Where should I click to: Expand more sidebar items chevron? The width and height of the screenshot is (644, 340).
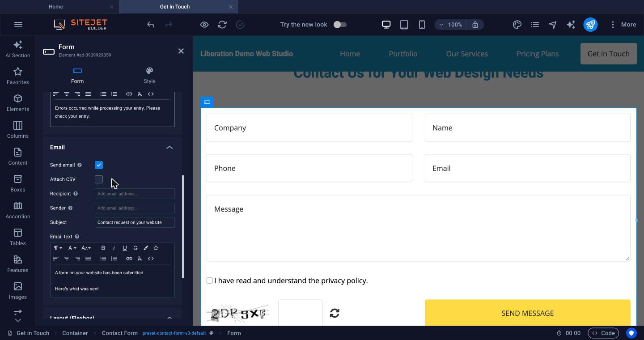coord(18,320)
